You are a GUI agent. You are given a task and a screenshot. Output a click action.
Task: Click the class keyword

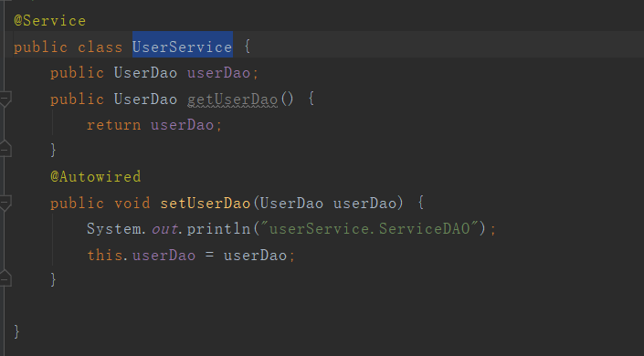tap(100, 47)
